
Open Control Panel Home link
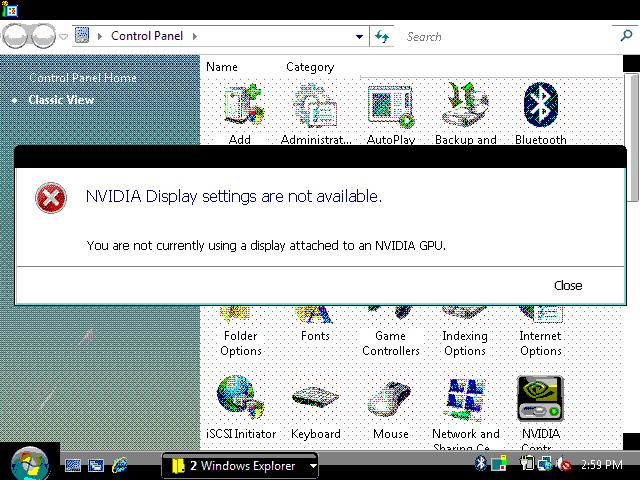(x=83, y=78)
